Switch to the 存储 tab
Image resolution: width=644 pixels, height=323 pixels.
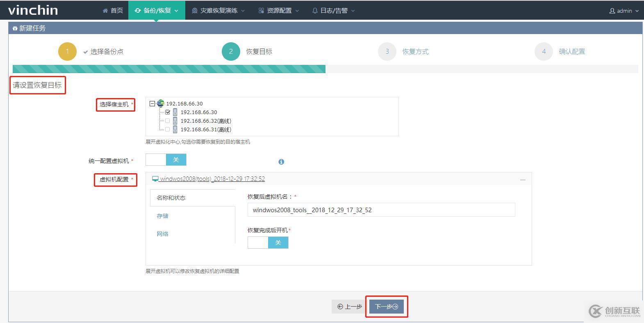[x=162, y=216]
